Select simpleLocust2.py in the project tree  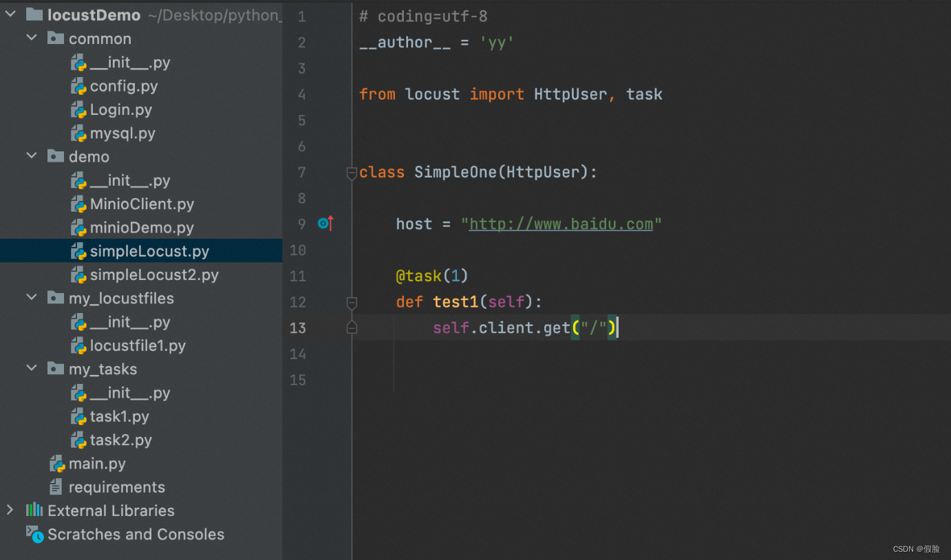pos(154,274)
